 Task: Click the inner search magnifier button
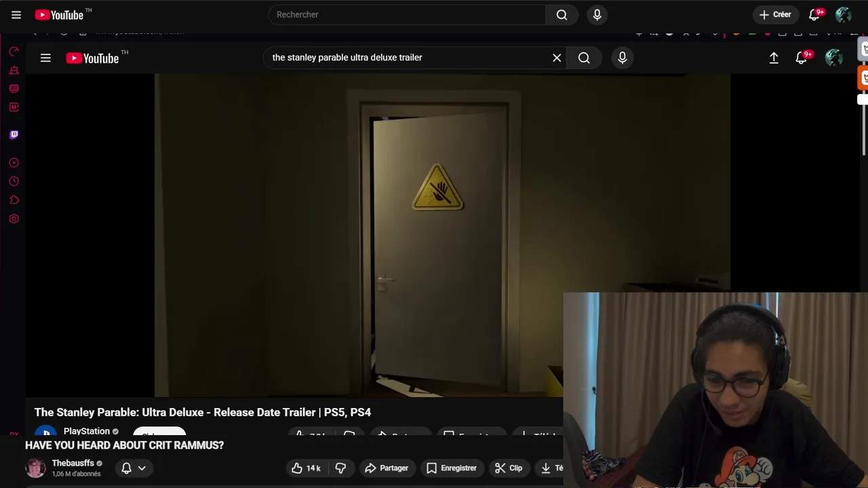click(x=584, y=58)
